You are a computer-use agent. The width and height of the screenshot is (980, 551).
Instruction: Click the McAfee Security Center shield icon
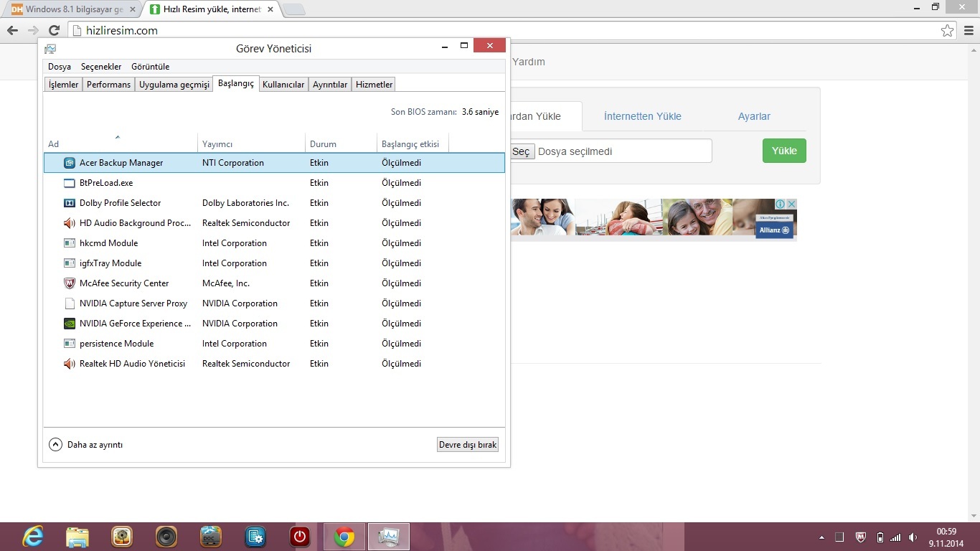(x=70, y=283)
